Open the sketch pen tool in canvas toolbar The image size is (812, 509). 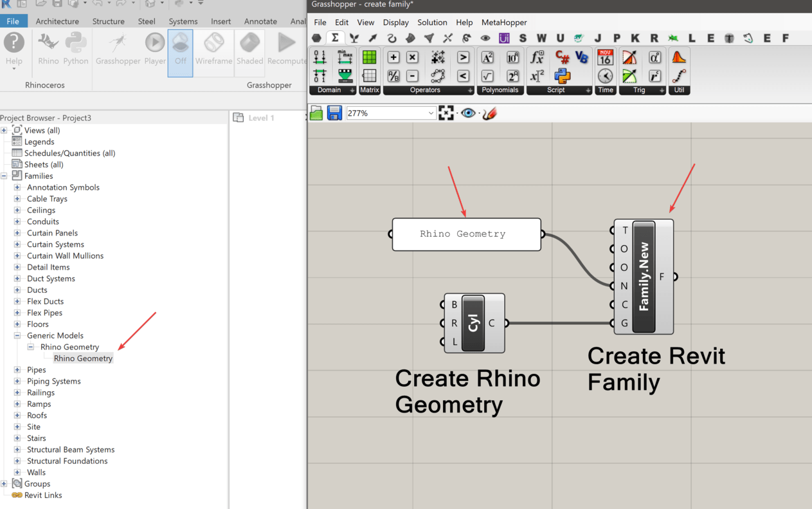(x=490, y=113)
